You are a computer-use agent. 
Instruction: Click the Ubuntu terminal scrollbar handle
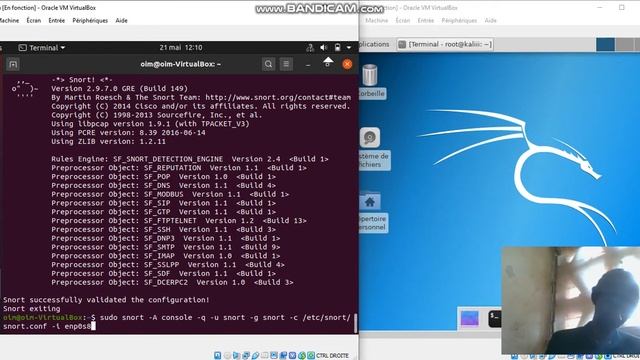(x=356, y=323)
